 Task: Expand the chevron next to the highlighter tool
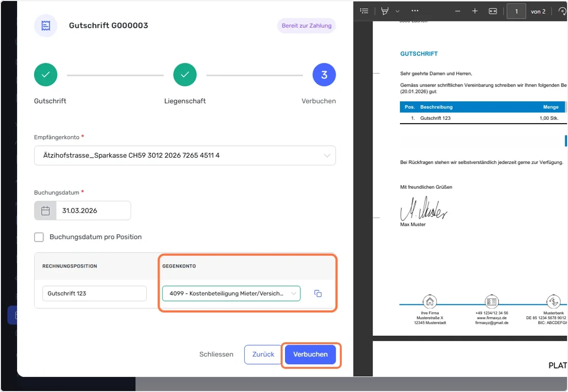pos(398,11)
